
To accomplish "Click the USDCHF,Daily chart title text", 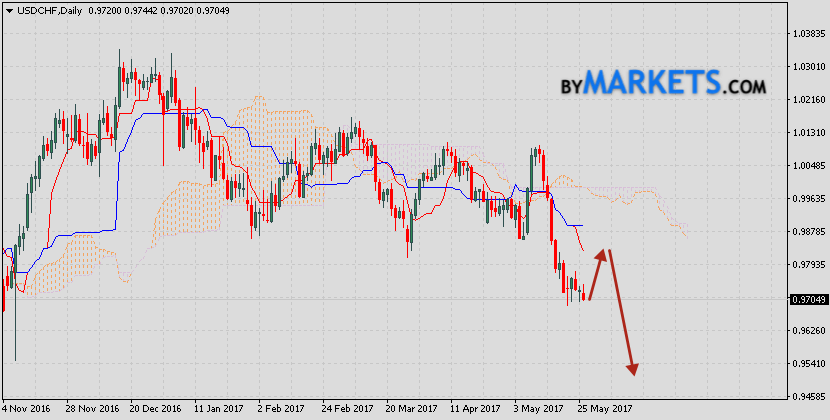I will click(x=52, y=9).
